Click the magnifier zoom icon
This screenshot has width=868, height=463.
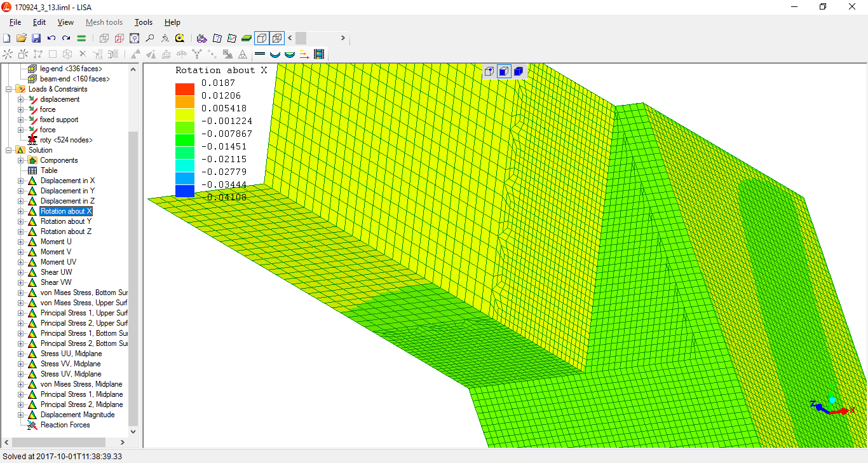pyautogui.click(x=150, y=38)
